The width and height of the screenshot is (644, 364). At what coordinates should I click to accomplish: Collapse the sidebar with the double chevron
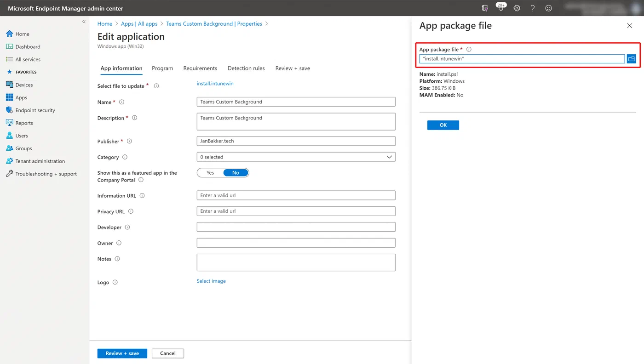[x=84, y=22]
